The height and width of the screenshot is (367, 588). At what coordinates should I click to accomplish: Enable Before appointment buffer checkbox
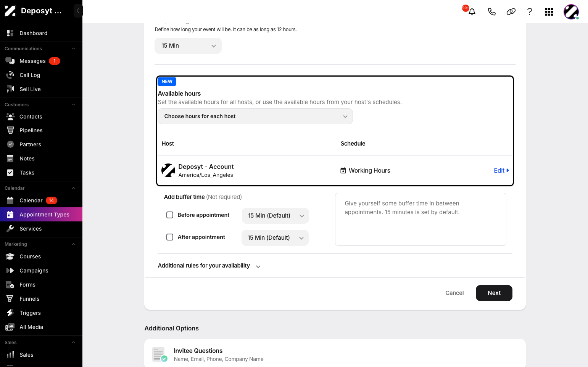170,215
